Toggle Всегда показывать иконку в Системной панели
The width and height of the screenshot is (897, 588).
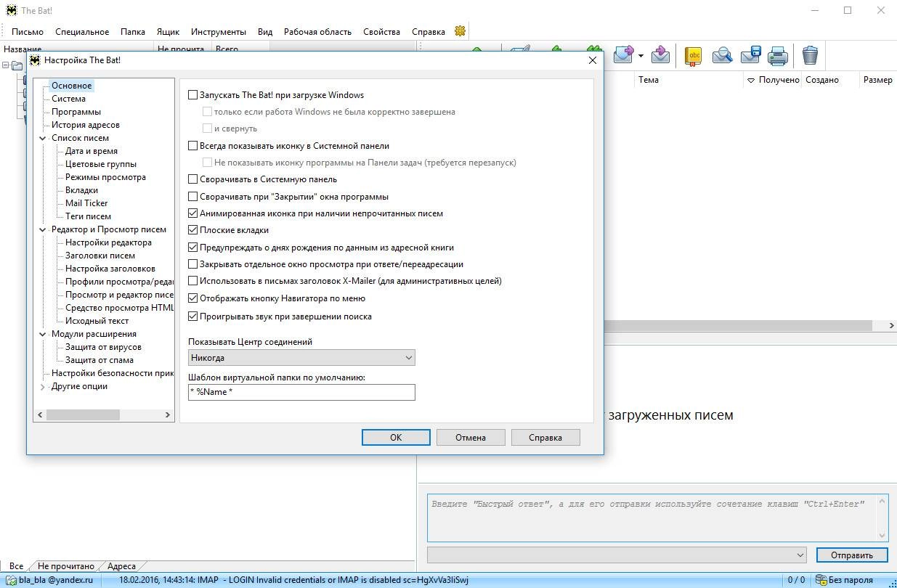pos(193,146)
